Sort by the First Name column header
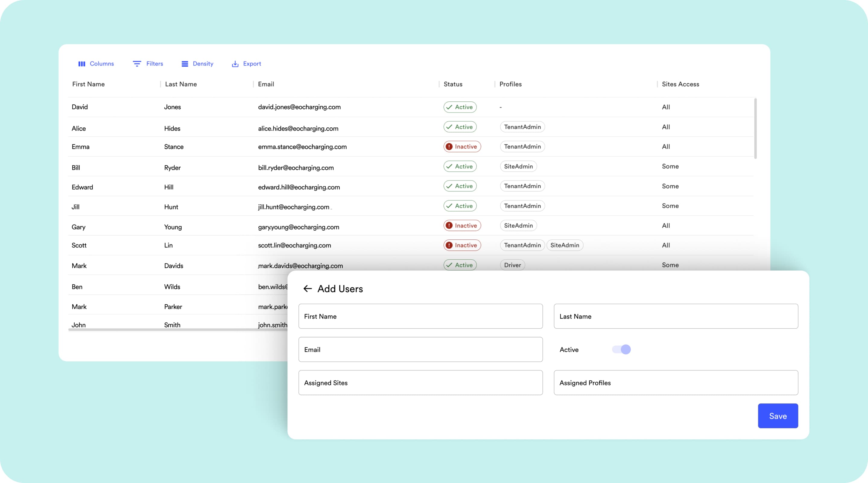 point(88,84)
